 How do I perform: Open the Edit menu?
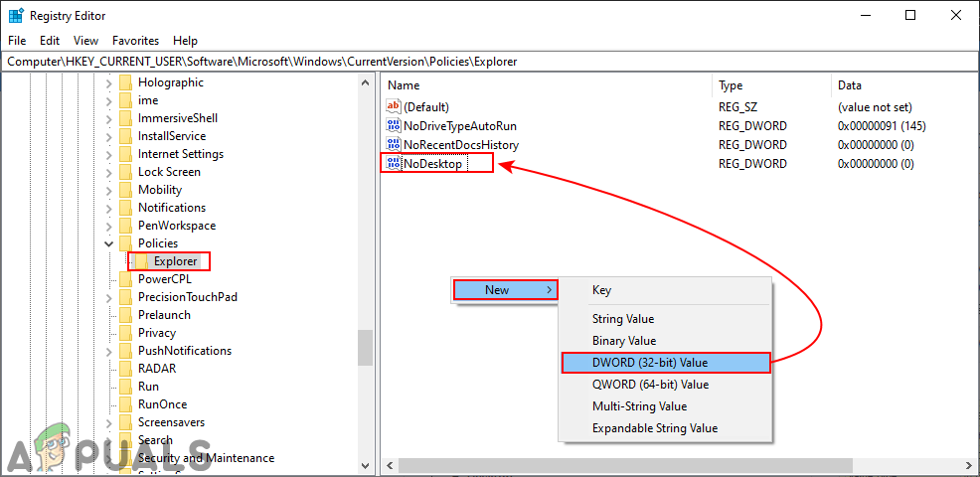click(x=50, y=41)
